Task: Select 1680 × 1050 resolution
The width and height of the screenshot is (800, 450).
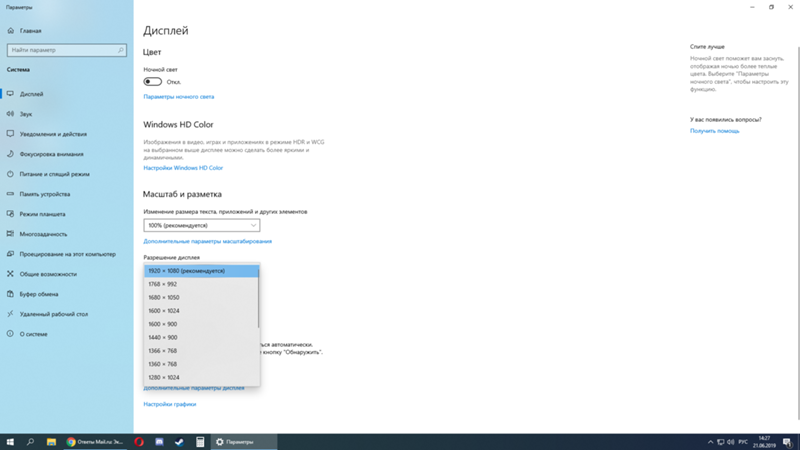Action: click(201, 297)
